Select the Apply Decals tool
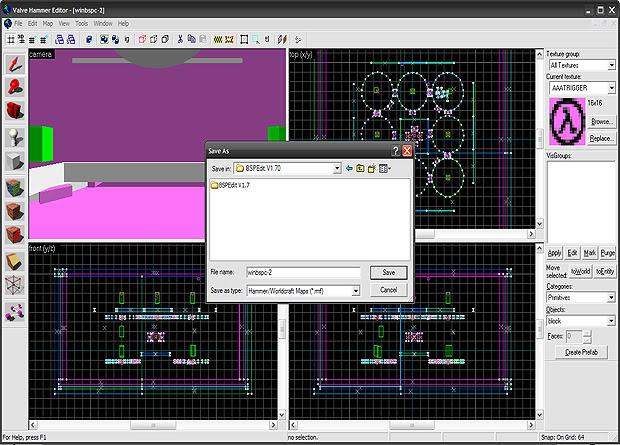The height and width of the screenshot is (445, 620). pyautogui.click(x=15, y=235)
